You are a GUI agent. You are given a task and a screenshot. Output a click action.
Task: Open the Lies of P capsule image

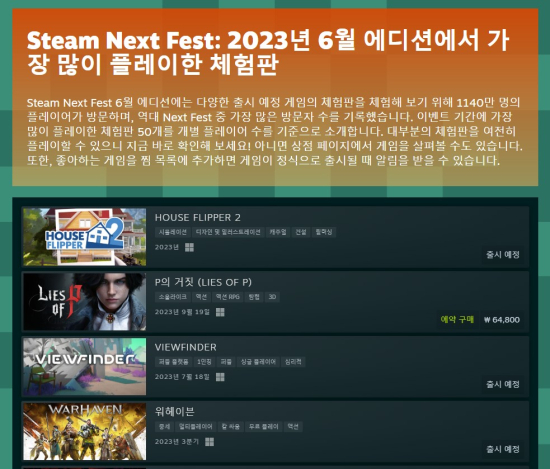[x=85, y=302]
